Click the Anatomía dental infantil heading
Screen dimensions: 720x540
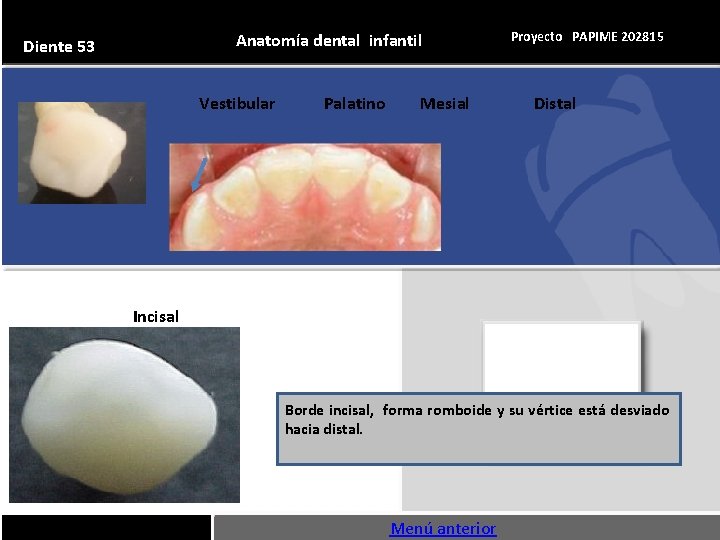pos(329,41)
